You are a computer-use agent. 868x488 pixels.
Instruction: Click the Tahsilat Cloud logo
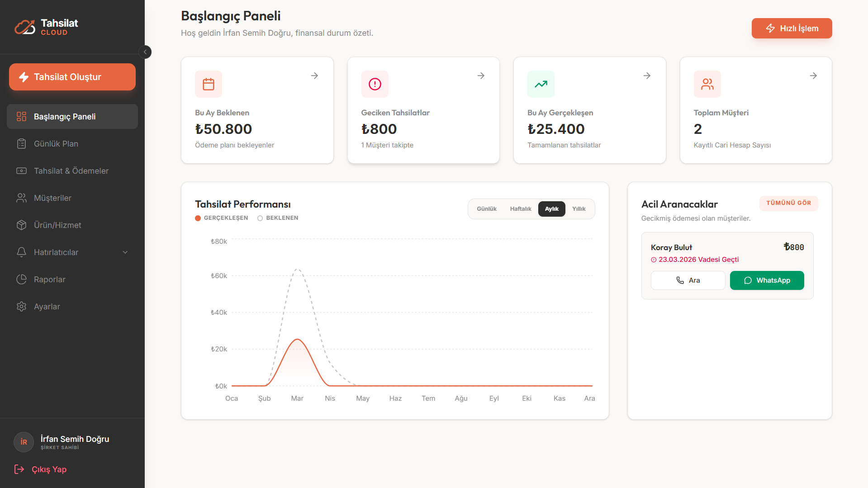coord(46,27)
